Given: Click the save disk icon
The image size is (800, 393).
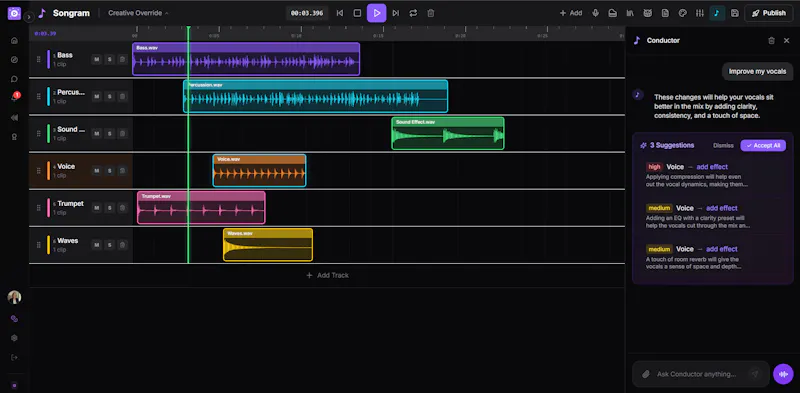Looking at the screenshot, I should tap(735, 13).
